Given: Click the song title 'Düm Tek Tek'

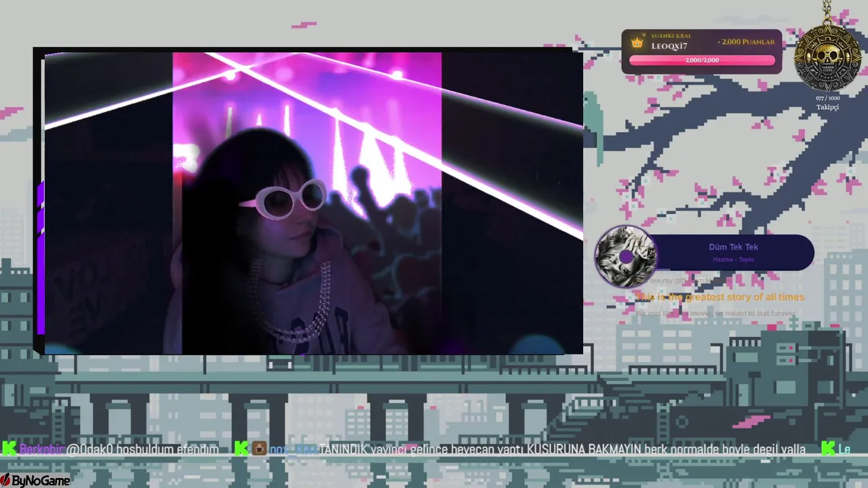Looking at the screenshot, I should click(x=734, y=247).
